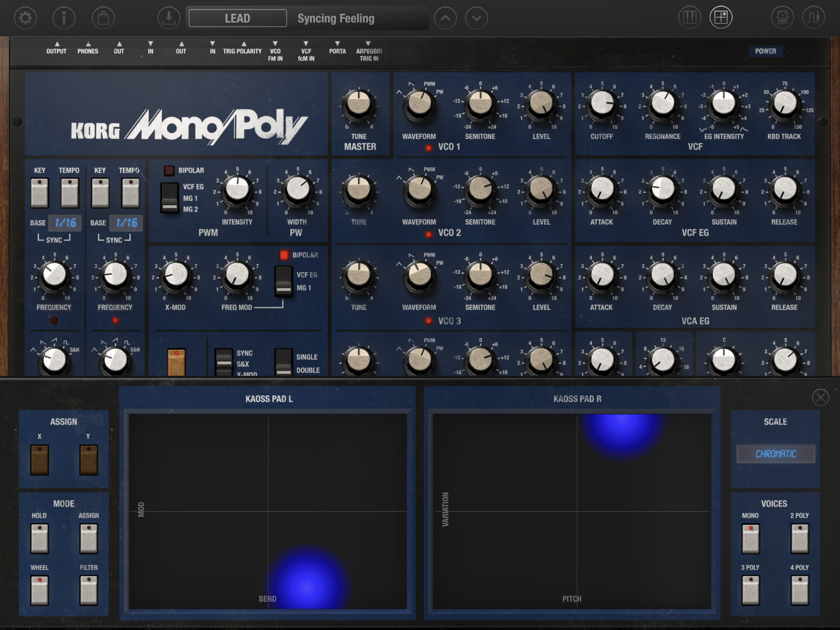
Task: Switch to the next preset with the down chevron
Action: (x=476, y=18)
